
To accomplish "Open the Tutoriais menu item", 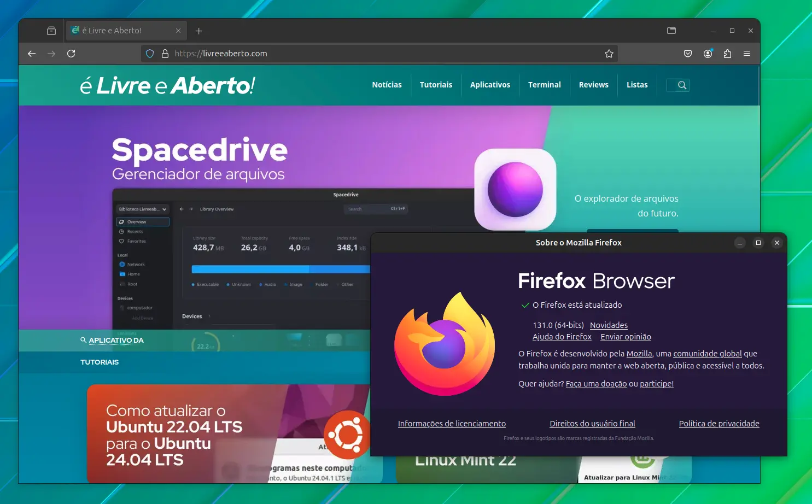I will click(436, 85).
